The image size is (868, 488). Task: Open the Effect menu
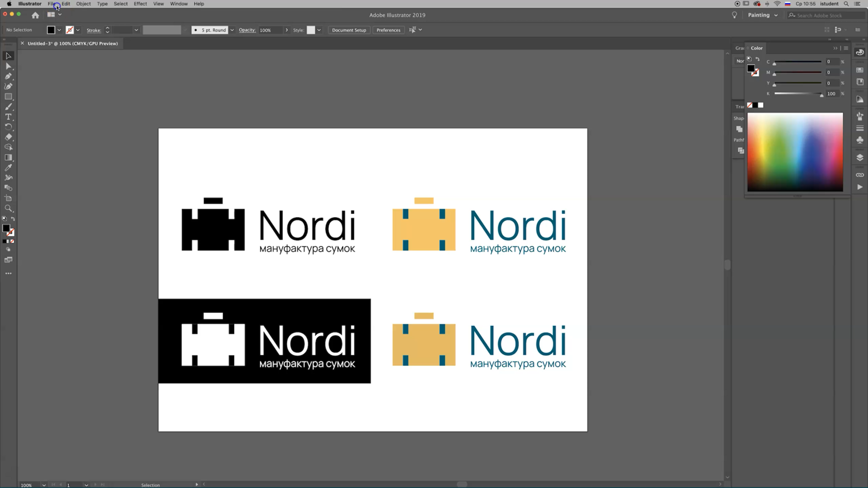click(x=141, y=4)
